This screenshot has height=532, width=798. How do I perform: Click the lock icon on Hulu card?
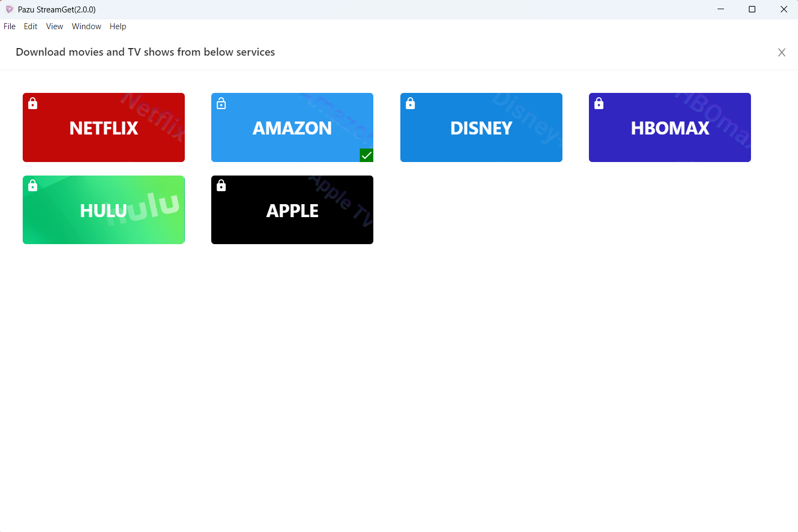click(33, 185)
